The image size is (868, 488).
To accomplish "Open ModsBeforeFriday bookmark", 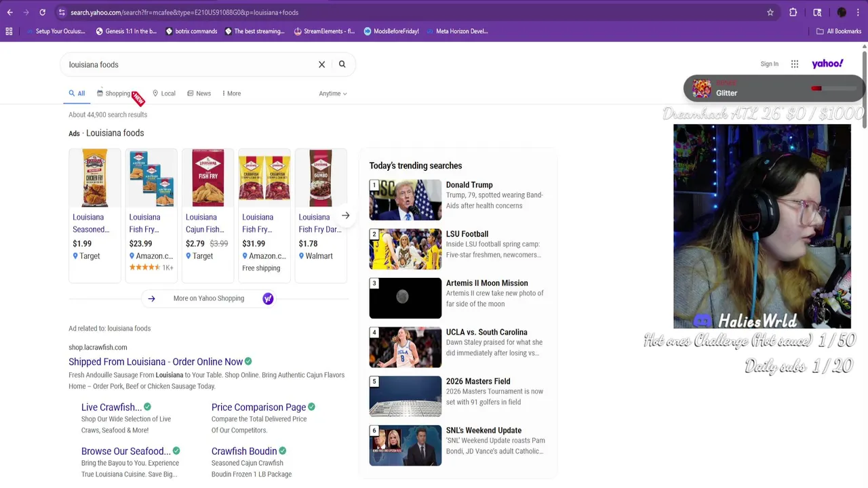I will tap(391, 31).
